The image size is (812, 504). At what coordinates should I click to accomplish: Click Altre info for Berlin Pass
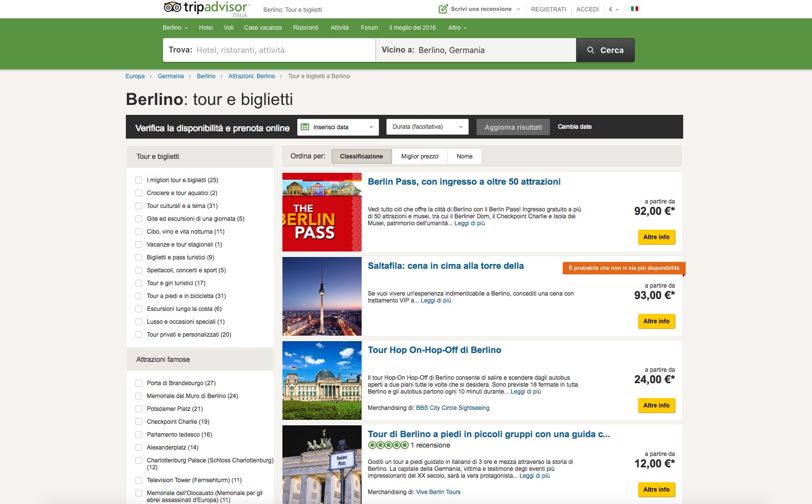point(656,237)
